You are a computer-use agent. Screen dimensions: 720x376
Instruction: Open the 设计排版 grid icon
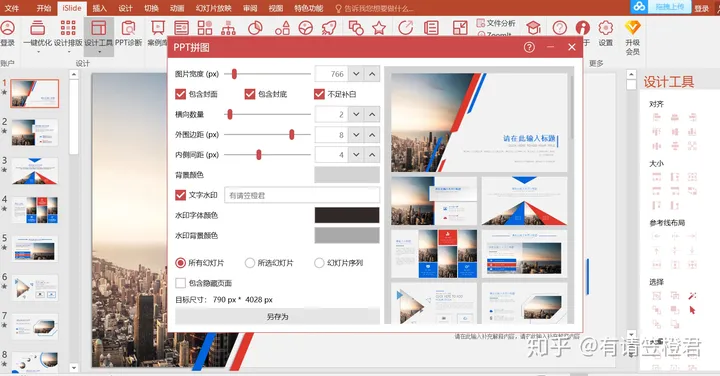coord(68,28)
